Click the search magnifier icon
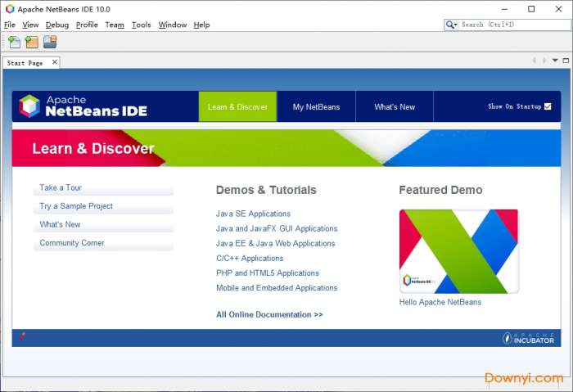This screenshot has width=573, height=392. pyautogui.click(x=452, y=25)
